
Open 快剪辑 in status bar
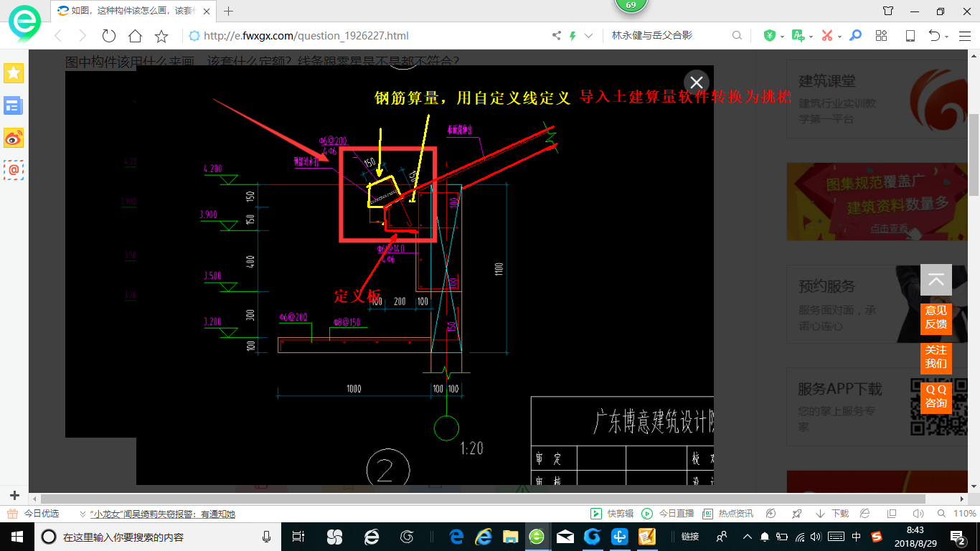[612, 514]
